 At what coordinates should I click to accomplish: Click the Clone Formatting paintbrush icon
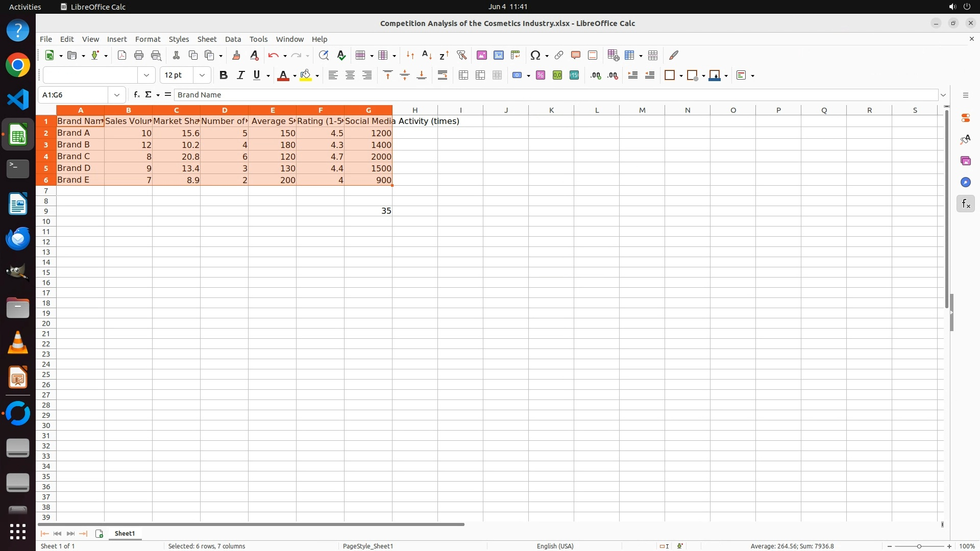tap(236, 55)
